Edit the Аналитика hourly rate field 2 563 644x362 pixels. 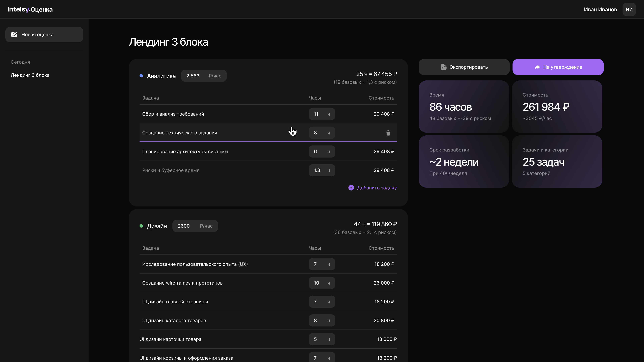pos(193,76)
